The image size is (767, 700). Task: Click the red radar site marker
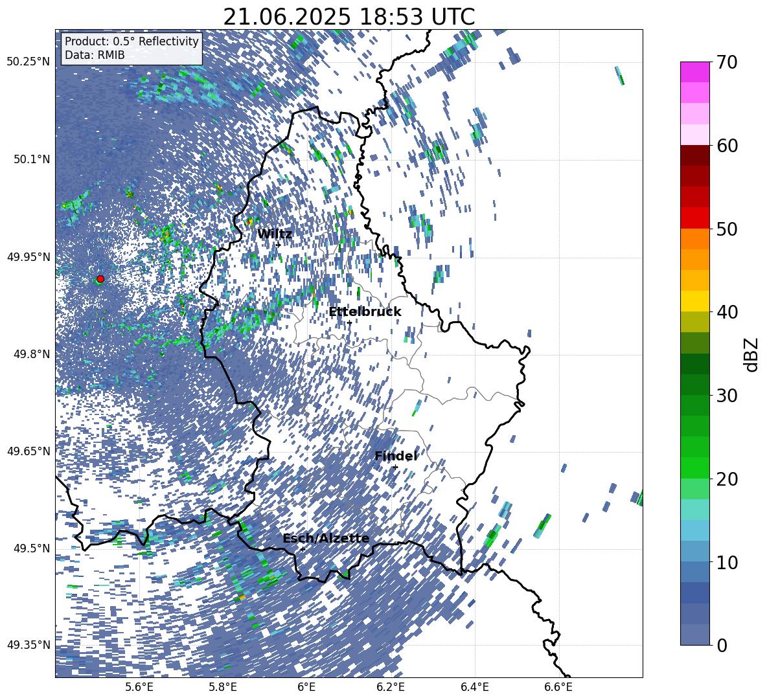(100, 278)
